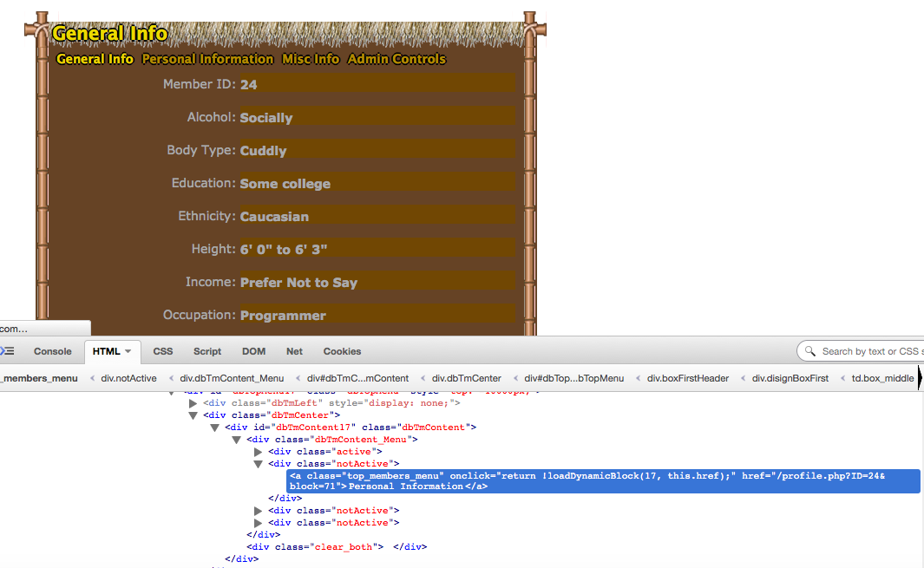Select div.boxFirstHeader in the breadcrumb path
Screen dimensions: 924x568
pos(691,378)
